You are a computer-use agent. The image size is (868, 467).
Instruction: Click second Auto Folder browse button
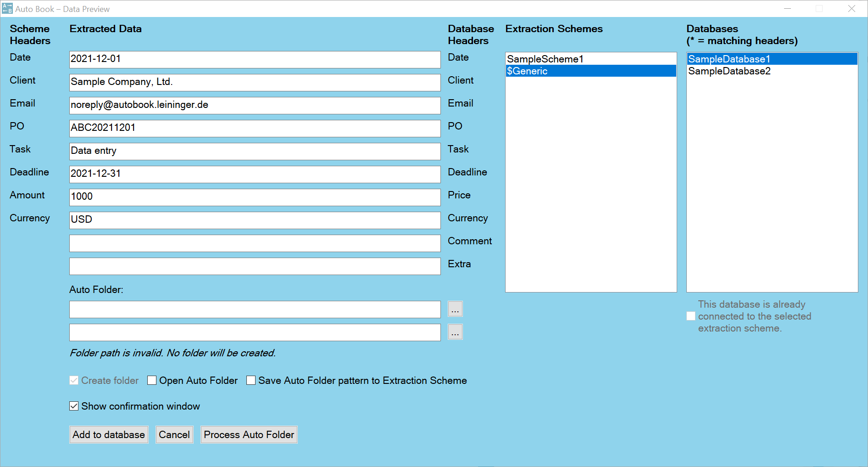tap(455, 332)
